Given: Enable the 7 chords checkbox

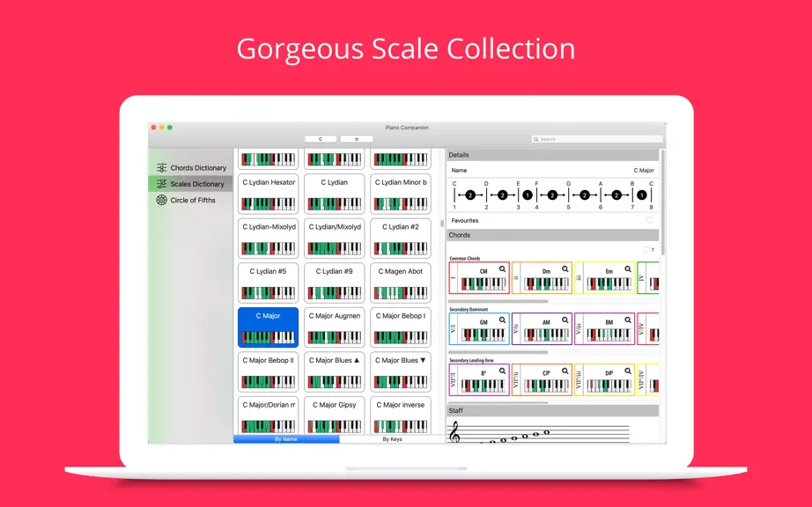Looking at the screenshot, I should 646,249.
